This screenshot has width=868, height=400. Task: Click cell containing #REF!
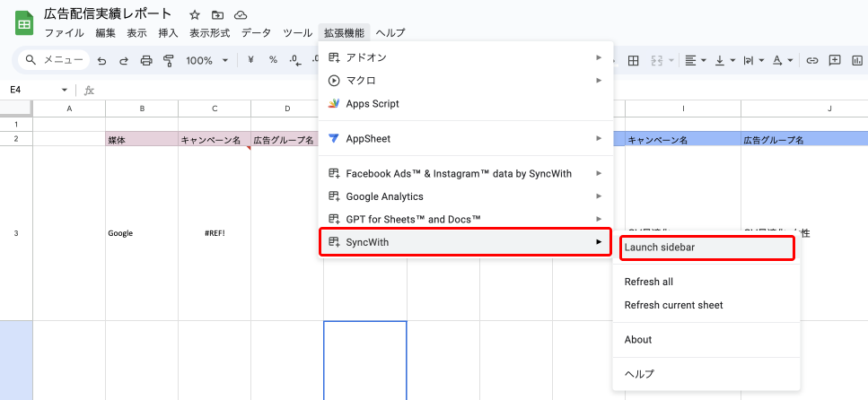tap(215, 233)
